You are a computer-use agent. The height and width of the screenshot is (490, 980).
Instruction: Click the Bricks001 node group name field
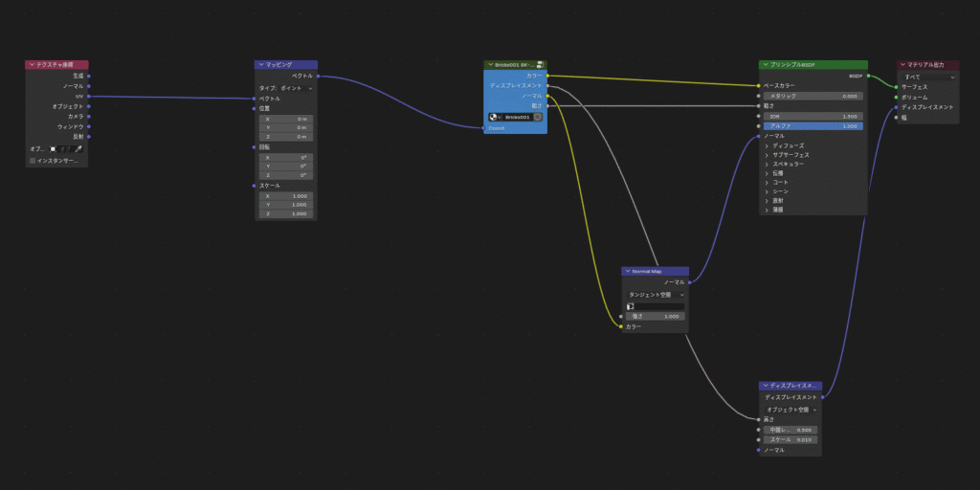click(x=517, y=117)
